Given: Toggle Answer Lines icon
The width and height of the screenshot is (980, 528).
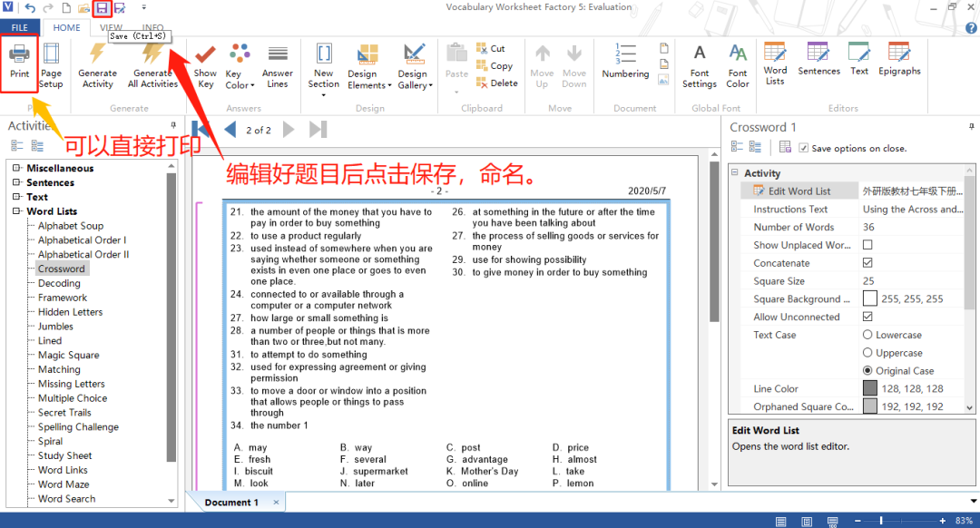Looking at the screenshot, I should 278,54.
